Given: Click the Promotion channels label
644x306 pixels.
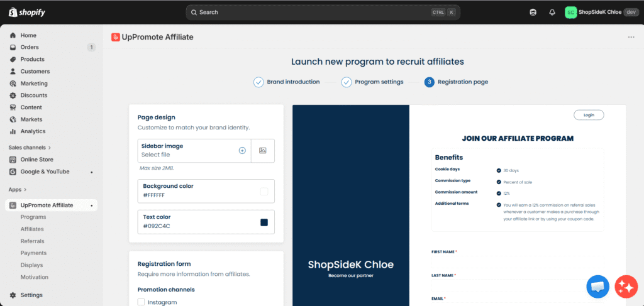Looking at the screenshot, I should coord(166,290).
